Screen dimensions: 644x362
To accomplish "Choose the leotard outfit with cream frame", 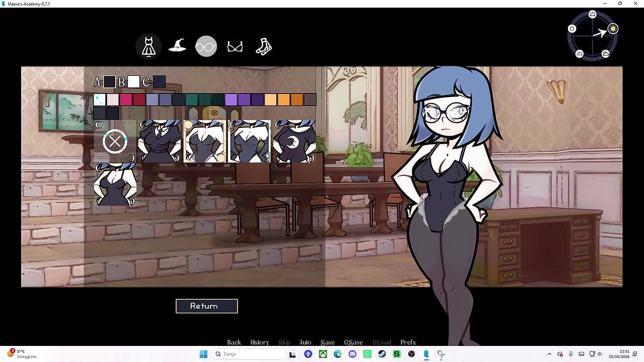I will click(205, 141).
